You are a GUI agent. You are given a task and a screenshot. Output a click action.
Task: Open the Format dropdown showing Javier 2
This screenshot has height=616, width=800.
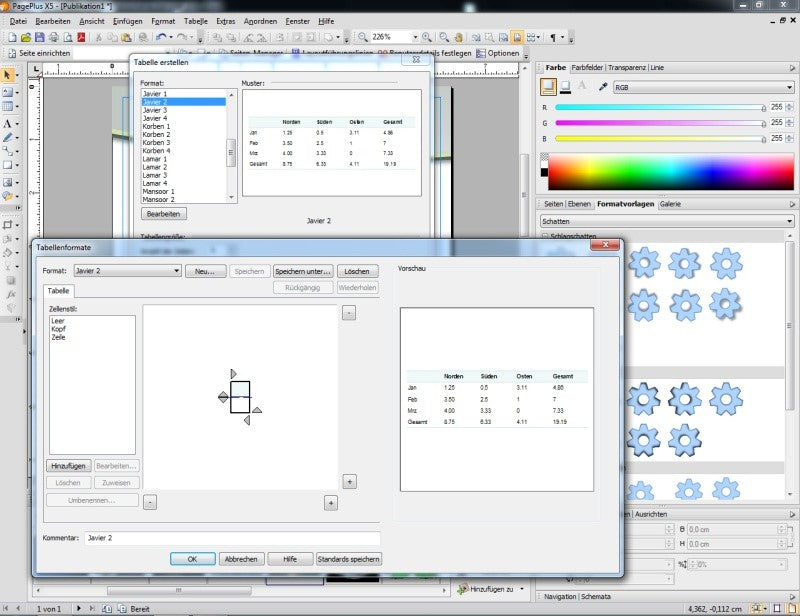point(127,271)
